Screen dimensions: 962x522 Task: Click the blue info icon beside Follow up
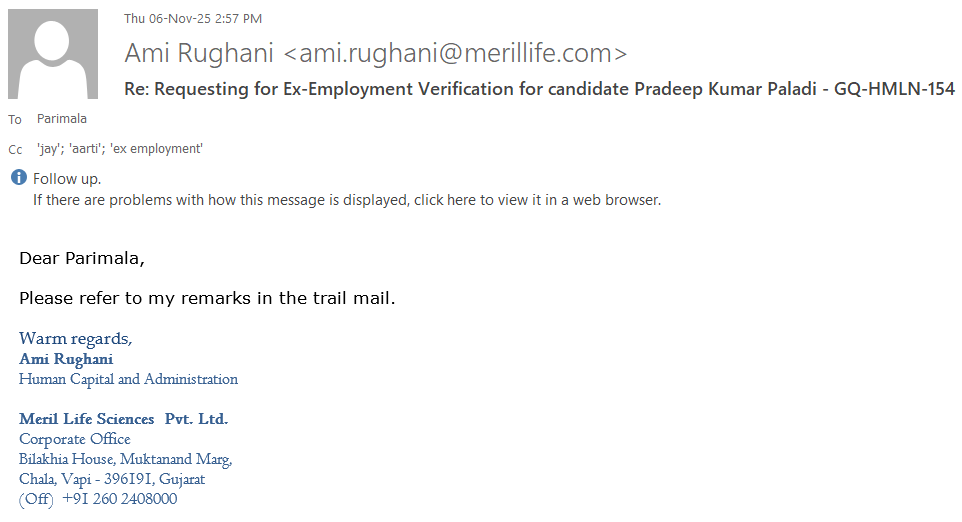[18, 178]
